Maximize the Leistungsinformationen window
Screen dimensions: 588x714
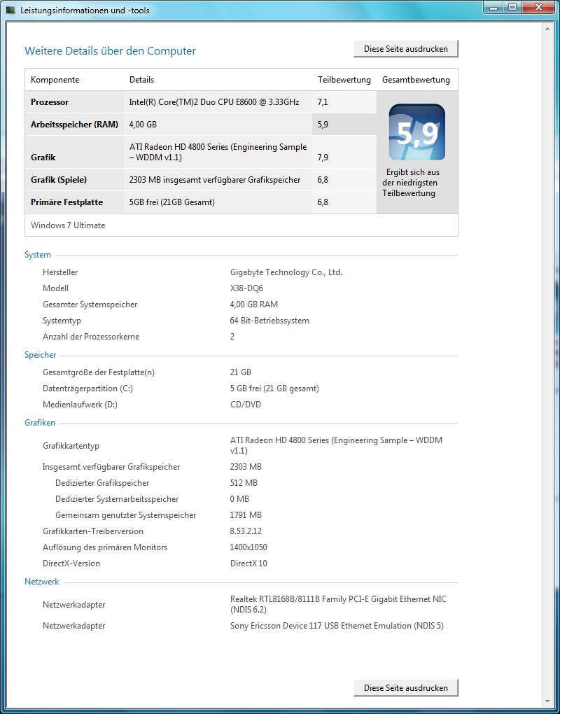click(512, 7)
